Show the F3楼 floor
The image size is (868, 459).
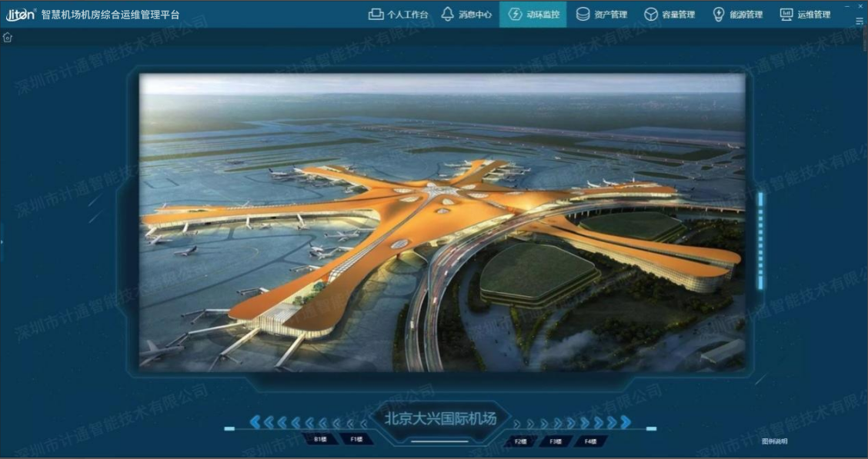(x=555, y=441)
